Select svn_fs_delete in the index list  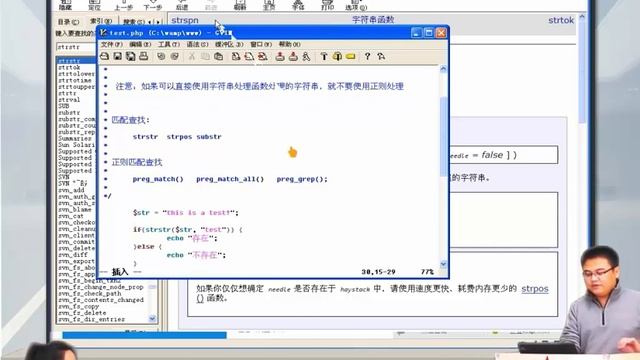tap(82, 313)
